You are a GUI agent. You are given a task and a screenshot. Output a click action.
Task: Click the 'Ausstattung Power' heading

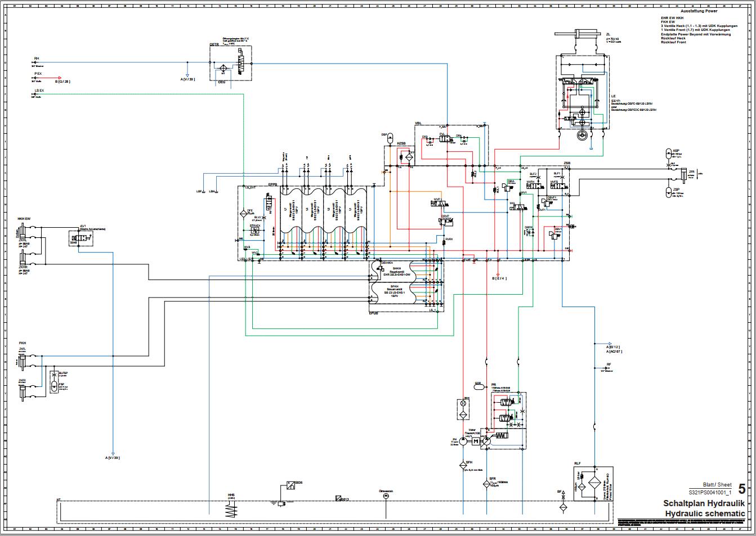click(x=699, y=11)
